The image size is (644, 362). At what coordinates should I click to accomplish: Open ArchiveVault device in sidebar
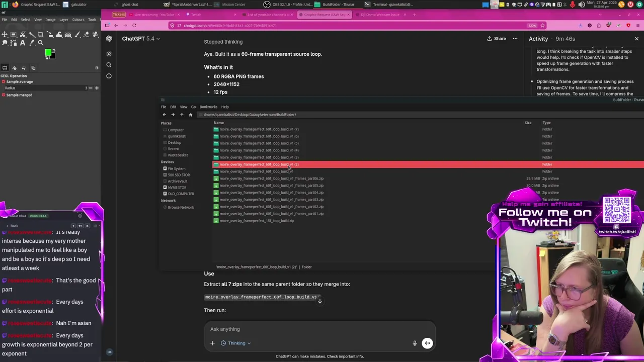point(177,181)
